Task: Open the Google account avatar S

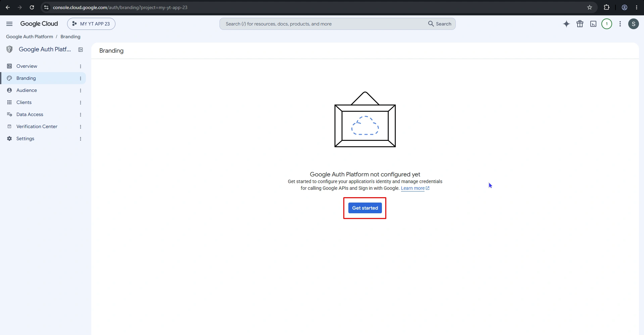Action: tap(634, 24)
